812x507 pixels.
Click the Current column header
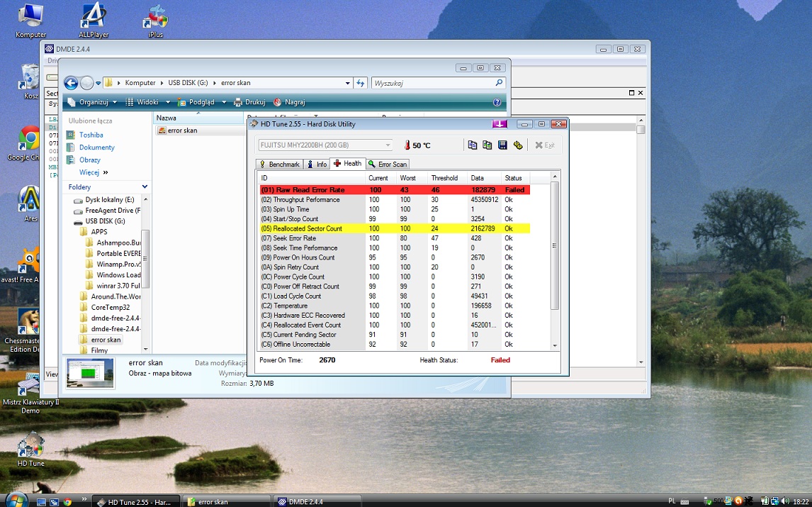point(378,178)
